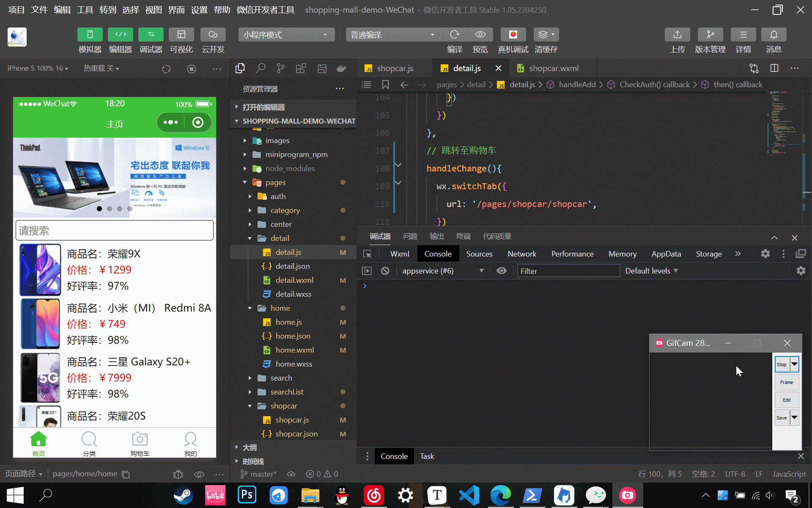
Task: Toggle the simulator panel (模拟器) button
Action: point(90,35)
